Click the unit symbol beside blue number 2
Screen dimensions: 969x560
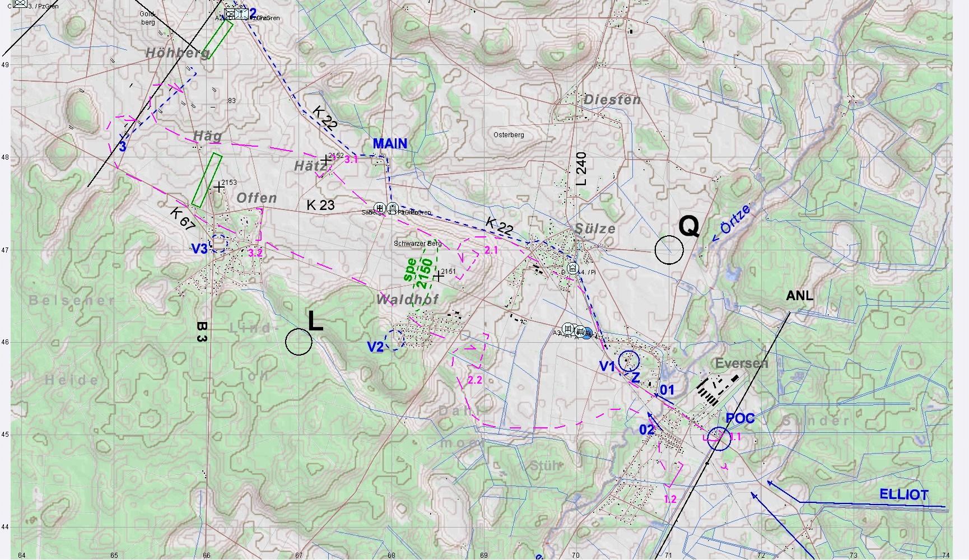(x=230, y=15)
